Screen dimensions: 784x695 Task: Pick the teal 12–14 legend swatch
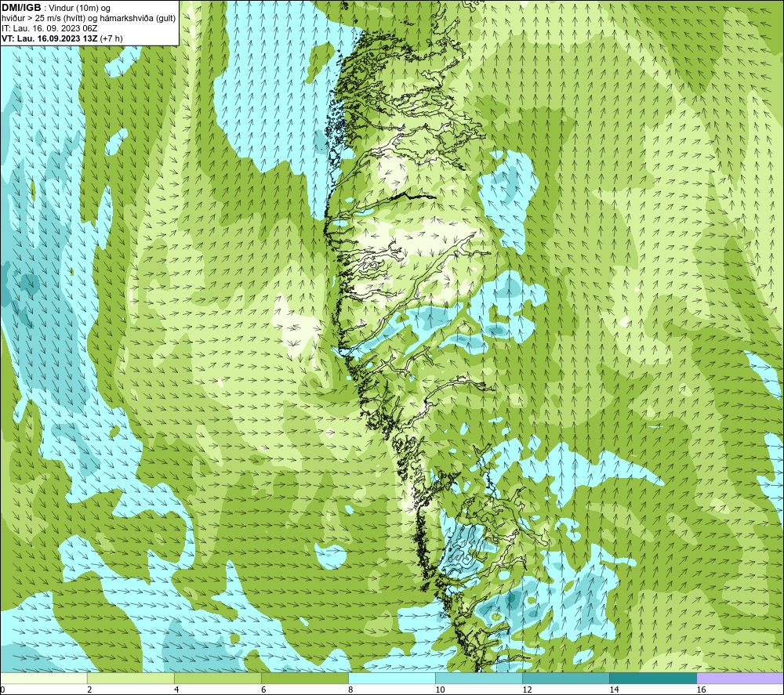click(x=566, y=678)
